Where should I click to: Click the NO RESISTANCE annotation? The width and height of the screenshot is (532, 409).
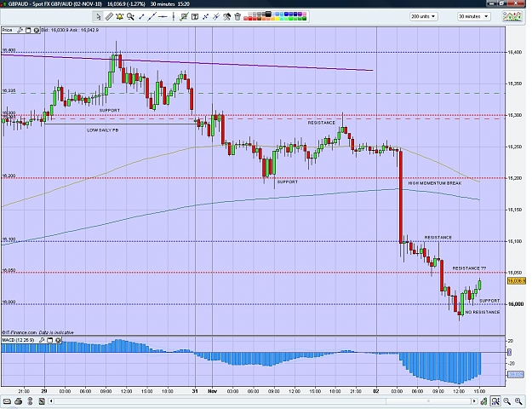[483, 312]
